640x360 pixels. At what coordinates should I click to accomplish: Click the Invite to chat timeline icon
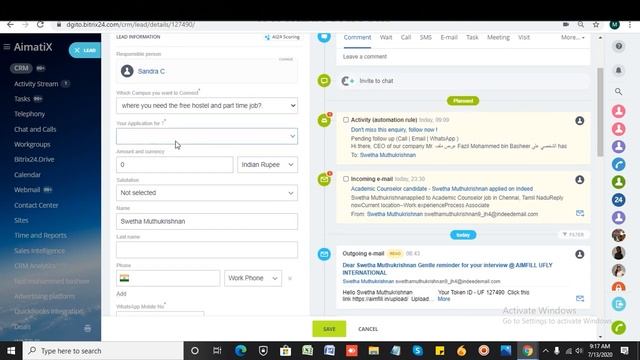[324, 80]
